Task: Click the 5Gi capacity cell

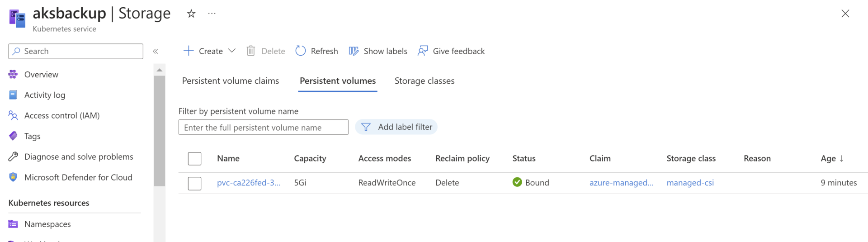Action: click(300, 183)
